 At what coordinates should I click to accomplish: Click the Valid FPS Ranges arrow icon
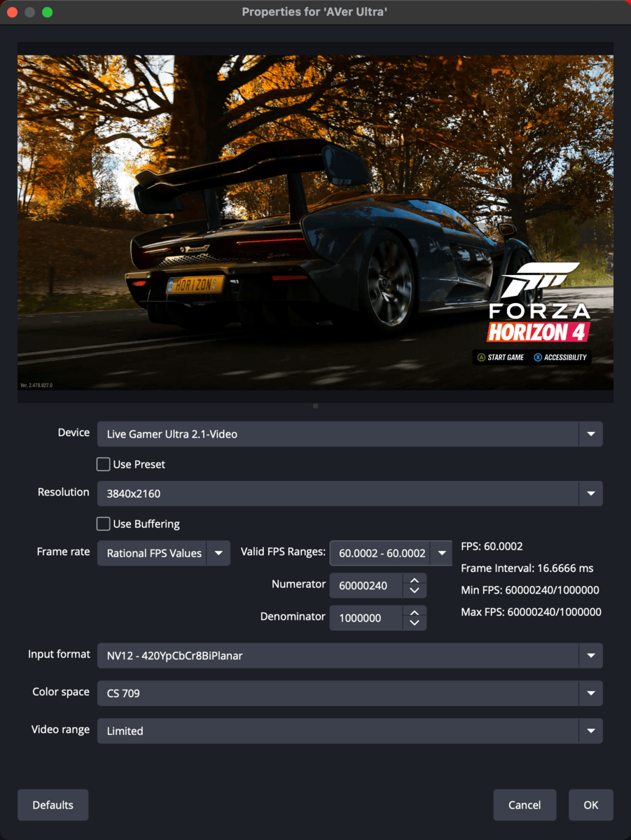(x=442, y=553)
